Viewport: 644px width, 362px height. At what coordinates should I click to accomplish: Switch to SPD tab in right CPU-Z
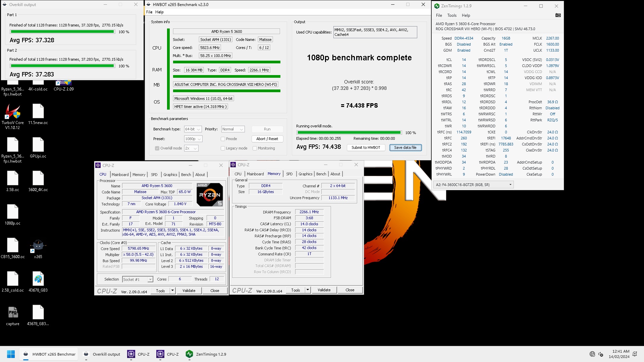[289, 174]
